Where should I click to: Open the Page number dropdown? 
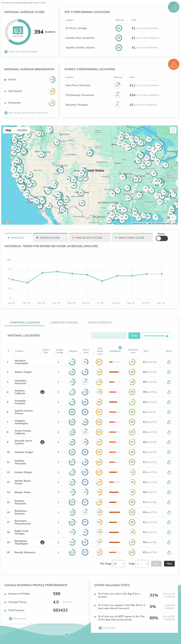point(142,563)
